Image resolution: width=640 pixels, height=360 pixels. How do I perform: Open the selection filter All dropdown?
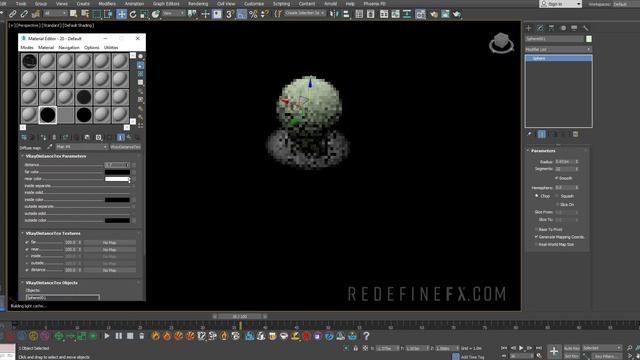pos(55,14)
